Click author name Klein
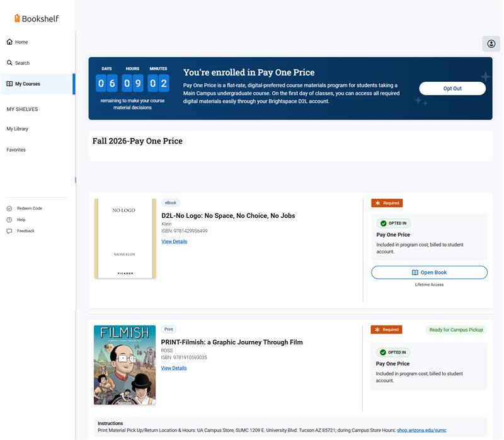This screenshot has width=504, height=440. (166, 224)
